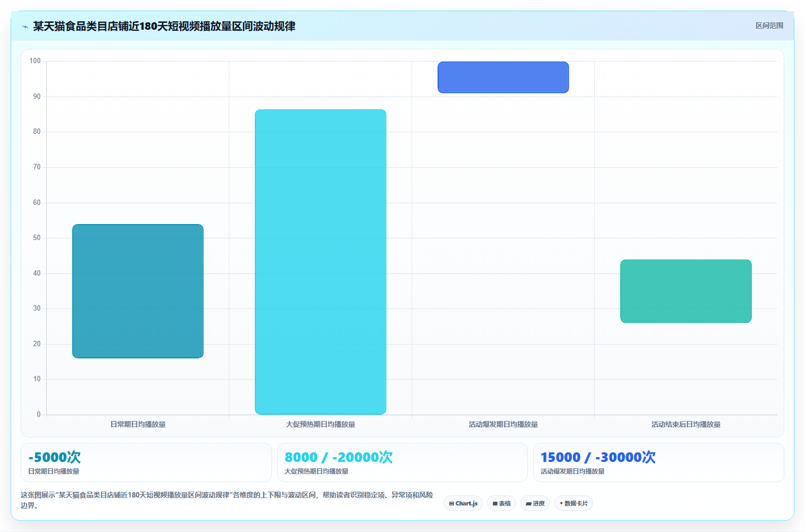Select the 日常期日均播放量 bar in chart
This screenshot has height=532, width=805.
(x=138, y=291)
